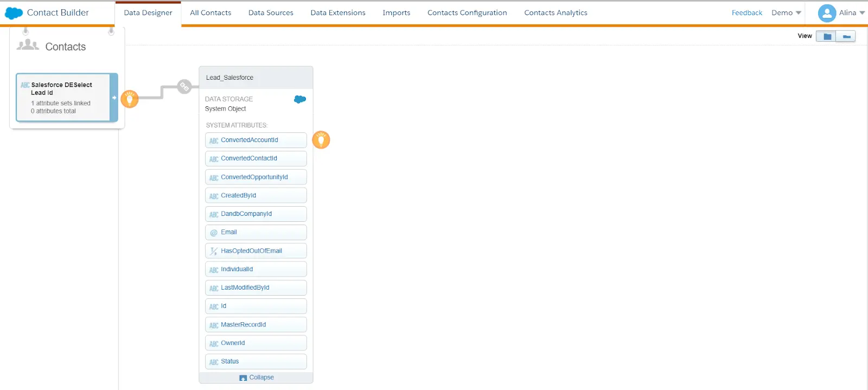The width and height of the screenshot is (868, 390).
Task: Select the Status attribute
Action: click(x=256, y=361)
